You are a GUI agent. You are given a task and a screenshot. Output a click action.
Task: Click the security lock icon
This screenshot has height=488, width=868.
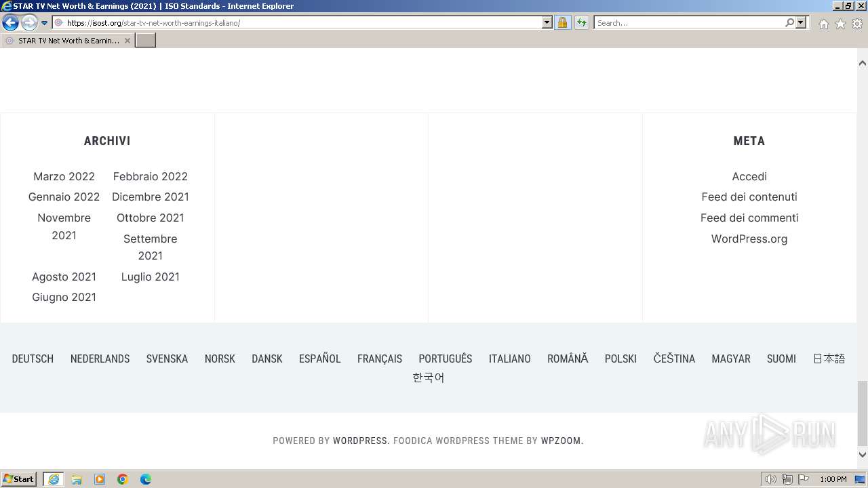(x=562, y=23)
